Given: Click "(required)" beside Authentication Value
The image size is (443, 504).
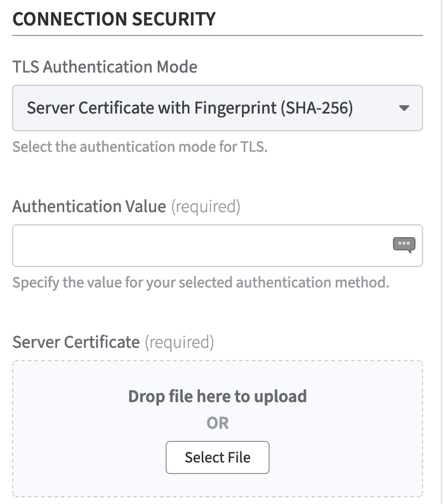Looking at the screenshot, I should tap(205, 207).
